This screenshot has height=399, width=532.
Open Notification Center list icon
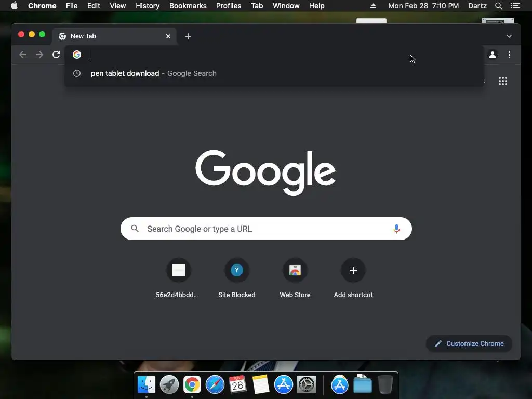point(515,6)
